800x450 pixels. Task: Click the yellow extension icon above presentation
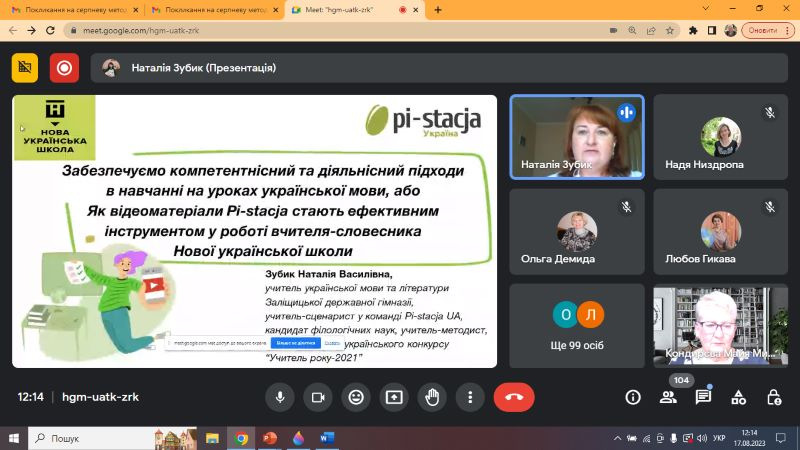pos(24,67)
